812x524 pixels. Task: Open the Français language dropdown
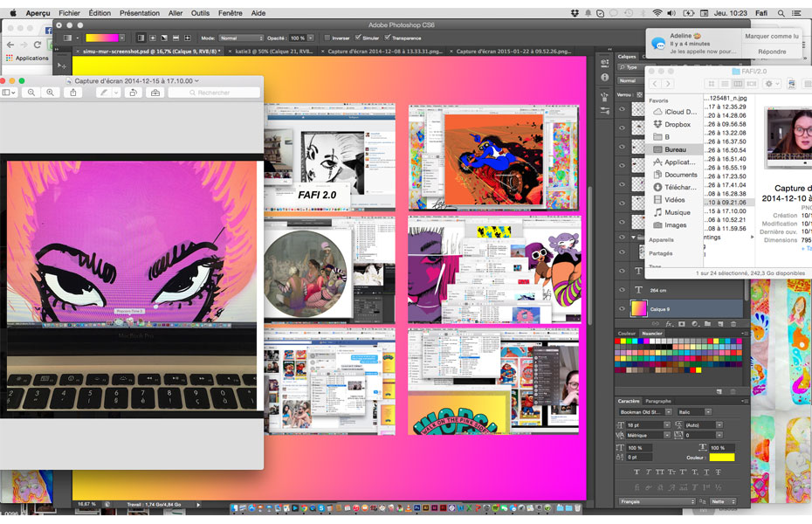(657, 501)
